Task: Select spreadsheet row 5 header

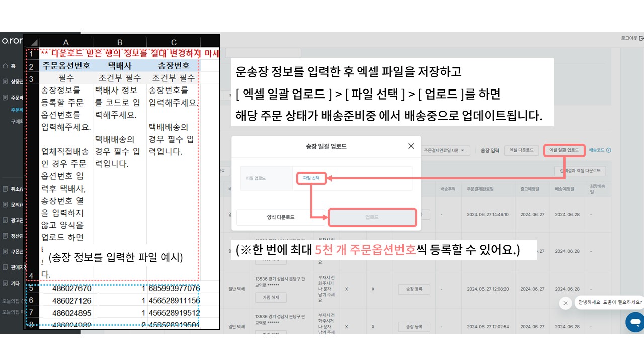Action: click(x=31, y=288)
